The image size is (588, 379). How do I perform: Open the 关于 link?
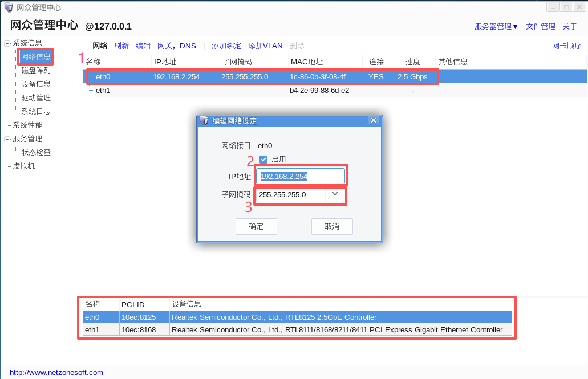[x=570, y=27]
